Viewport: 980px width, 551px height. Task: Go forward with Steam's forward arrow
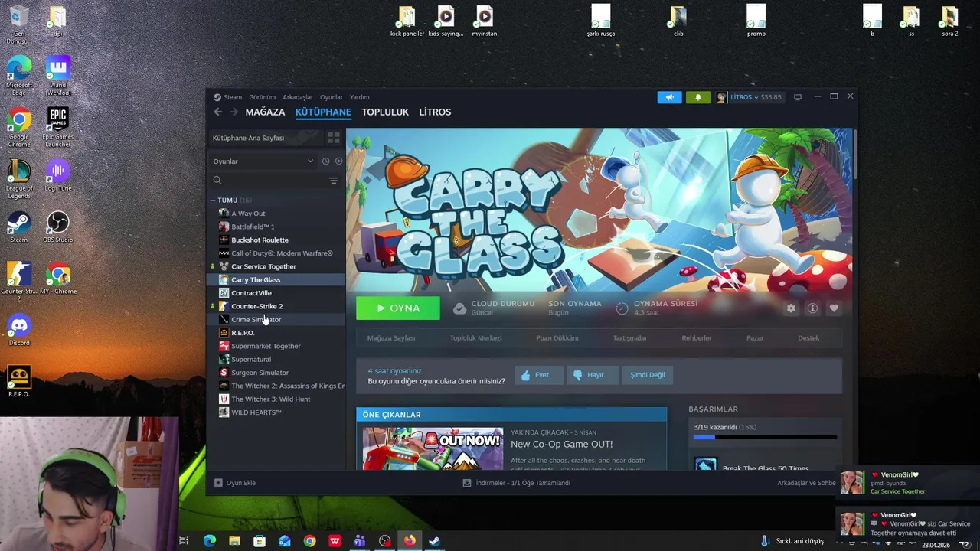pos(234,112)
